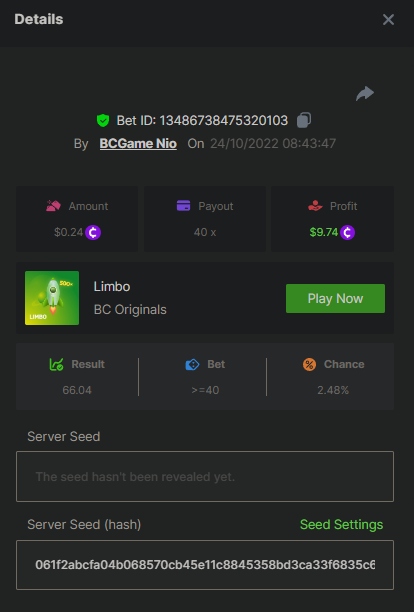Open Seed Settings
This screenshot has width=414, height=612.
pos(341,525)
